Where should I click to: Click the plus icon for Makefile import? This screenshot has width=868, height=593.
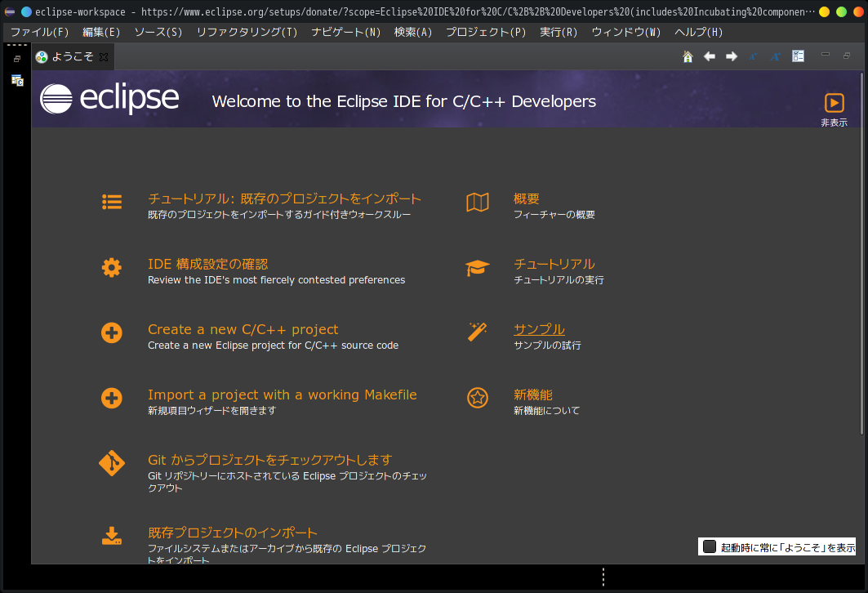pos(112,398)
